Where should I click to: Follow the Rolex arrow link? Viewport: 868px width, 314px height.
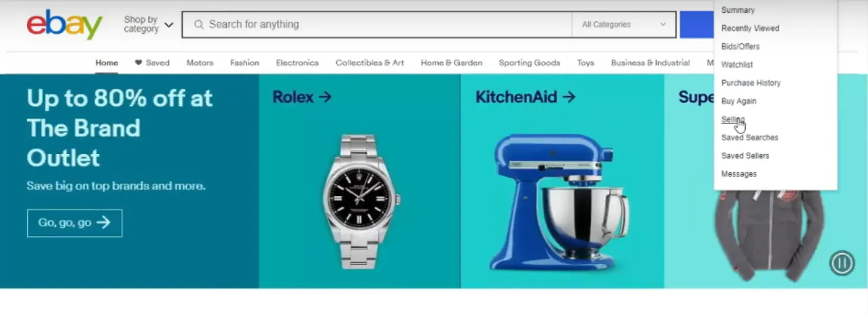point(302,97)
